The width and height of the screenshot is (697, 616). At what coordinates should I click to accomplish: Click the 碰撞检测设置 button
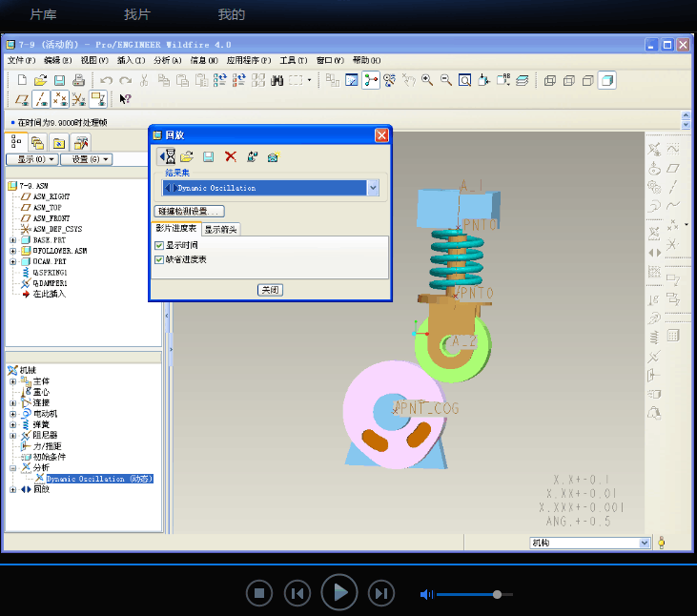pyautogui.click(x=189, y=211)
